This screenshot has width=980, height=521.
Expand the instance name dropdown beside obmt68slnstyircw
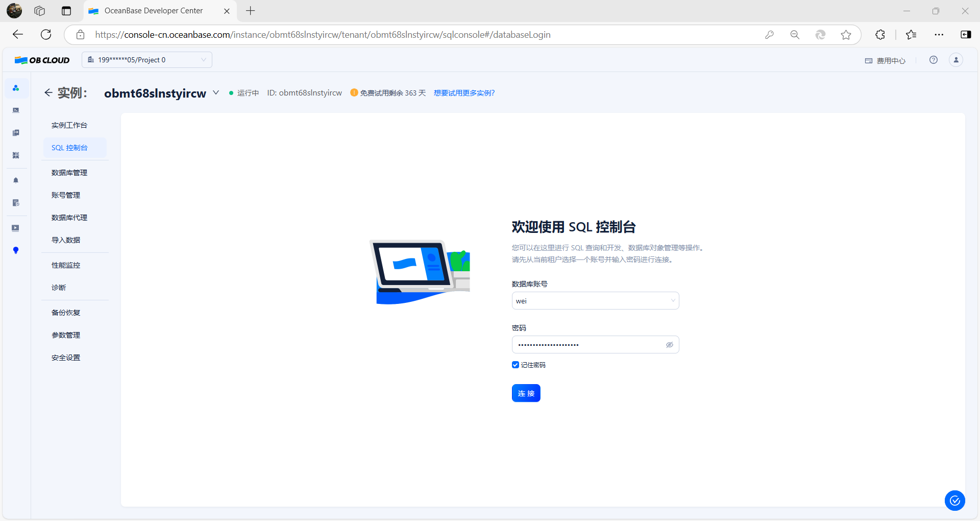(215, 92)
